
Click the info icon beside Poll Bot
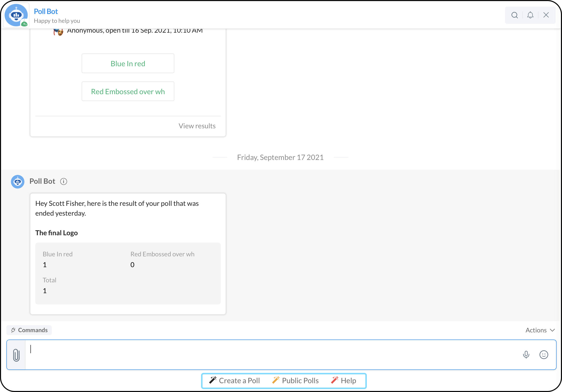(x=64, y=182)
